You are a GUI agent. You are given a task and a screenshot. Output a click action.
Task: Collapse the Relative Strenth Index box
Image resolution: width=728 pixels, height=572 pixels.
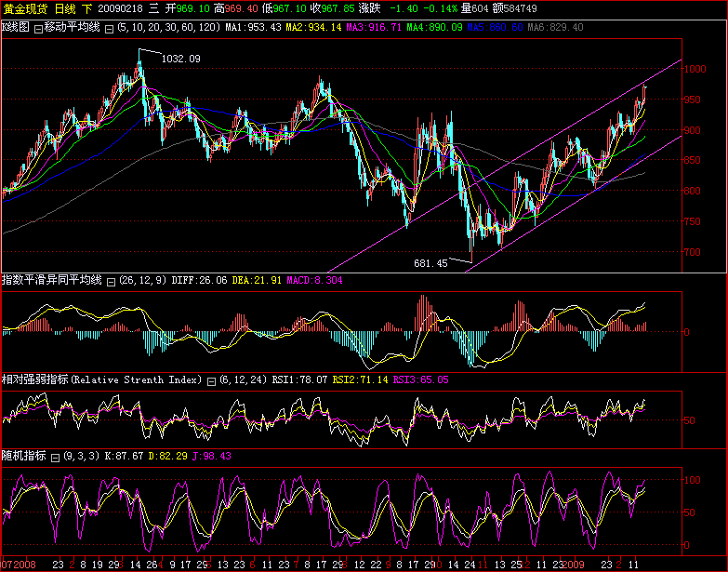click(x=211, y=380)
